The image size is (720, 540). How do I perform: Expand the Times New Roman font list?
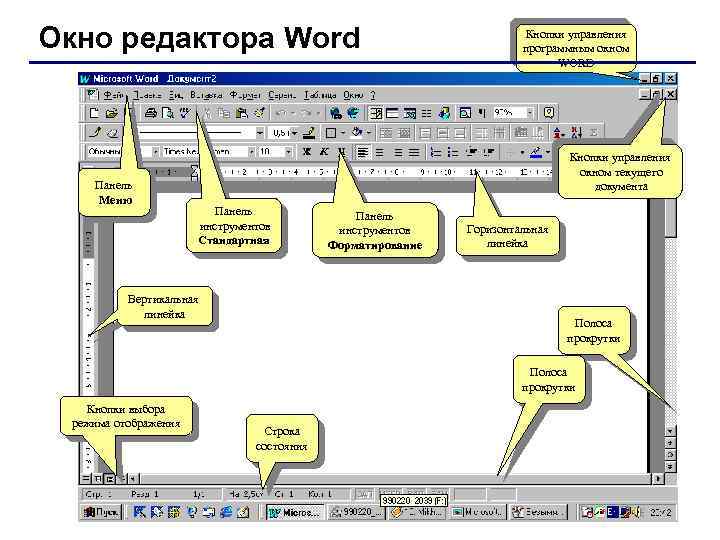click(251, 152)
